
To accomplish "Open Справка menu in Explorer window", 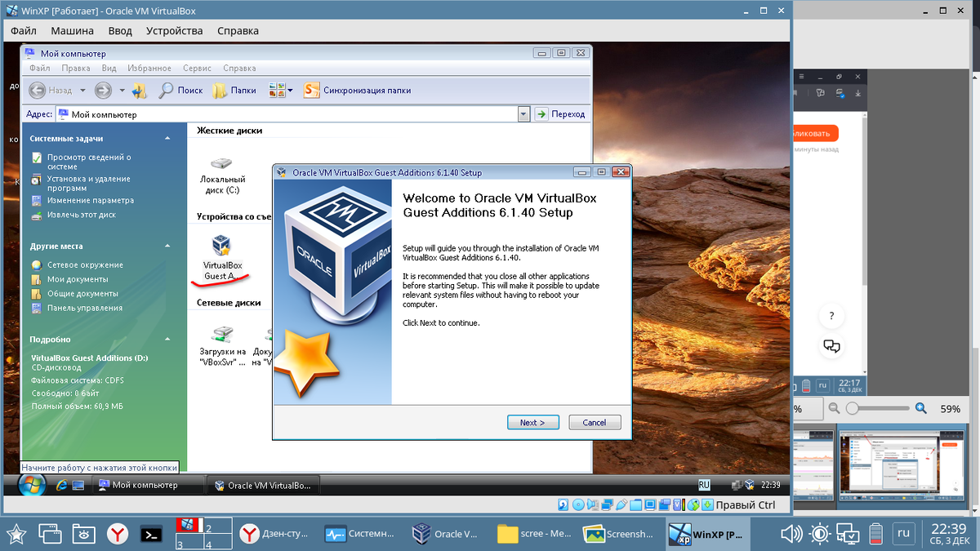I will pyautogui.click(x=239, y=69).
